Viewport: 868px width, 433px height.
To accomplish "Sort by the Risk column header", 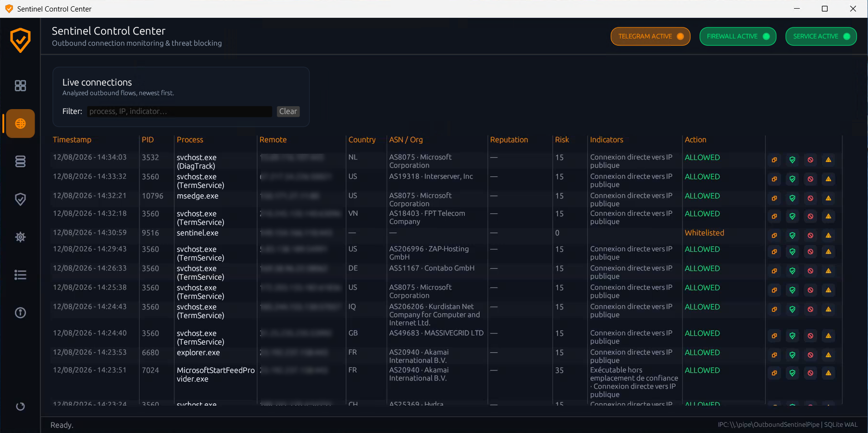I will pyautogui.click(x=562, y=140).
